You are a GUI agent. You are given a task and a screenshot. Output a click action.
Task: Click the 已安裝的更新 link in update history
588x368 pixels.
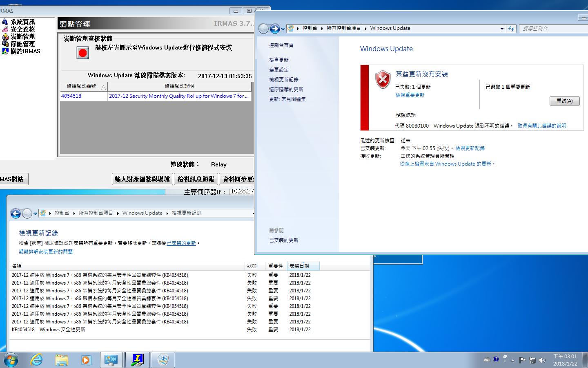point(181,243)
